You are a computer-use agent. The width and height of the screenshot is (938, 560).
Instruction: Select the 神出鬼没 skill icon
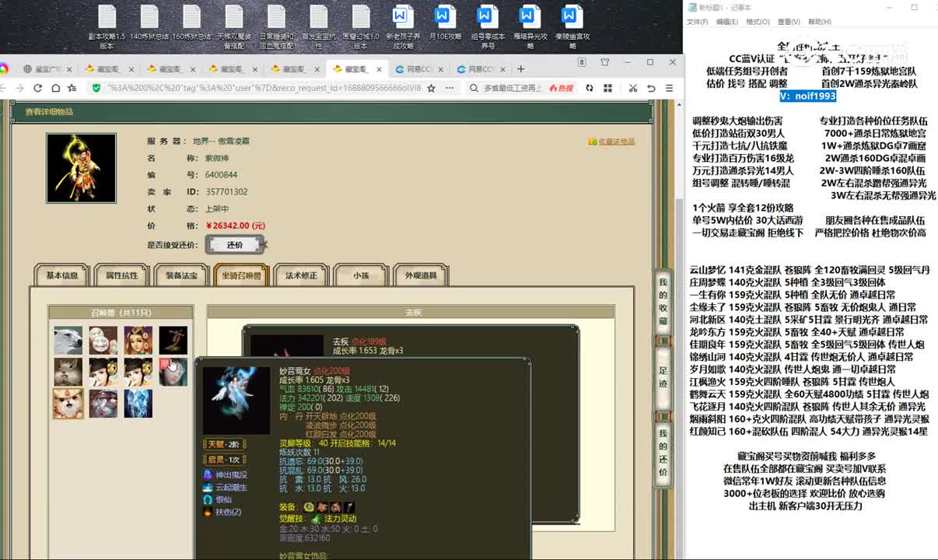pos(207,474)
